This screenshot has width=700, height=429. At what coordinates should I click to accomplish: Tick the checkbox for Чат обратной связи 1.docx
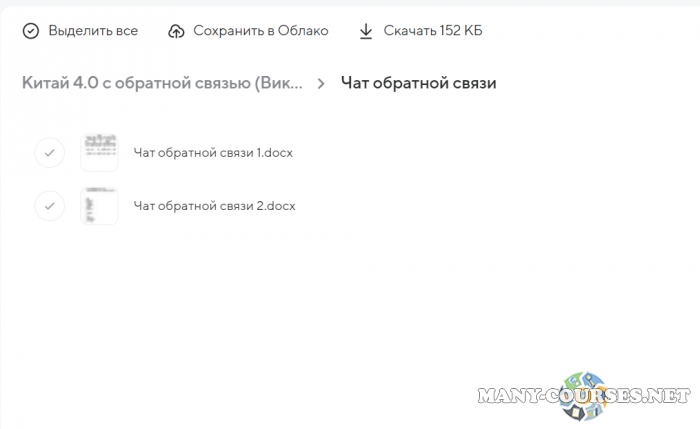pos(49,153)
